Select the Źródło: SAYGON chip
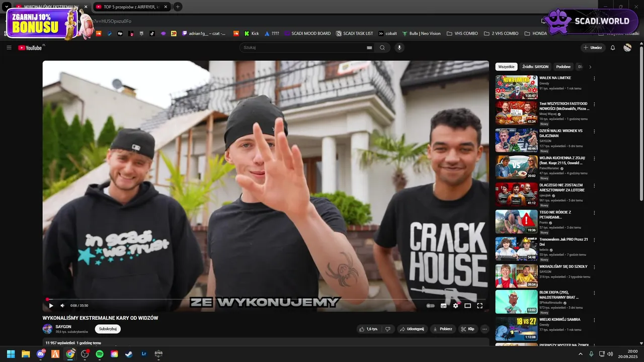The image size is (644, 362). (535, 66)
